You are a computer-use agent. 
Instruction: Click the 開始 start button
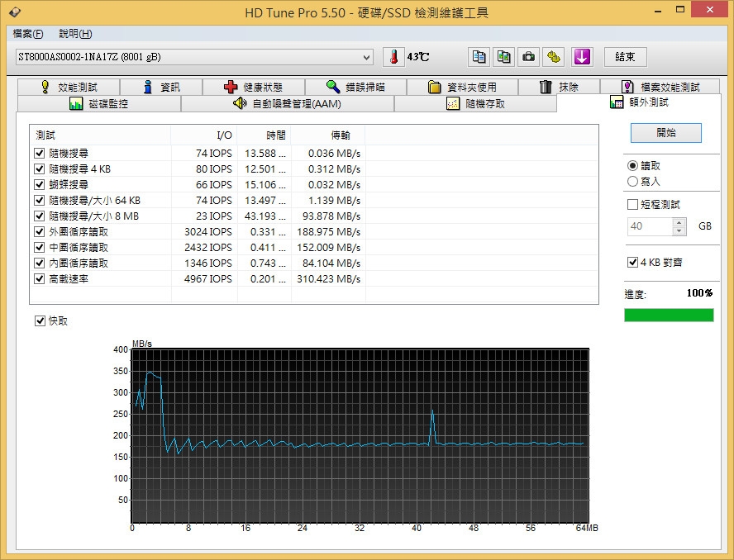click(666, 133)
